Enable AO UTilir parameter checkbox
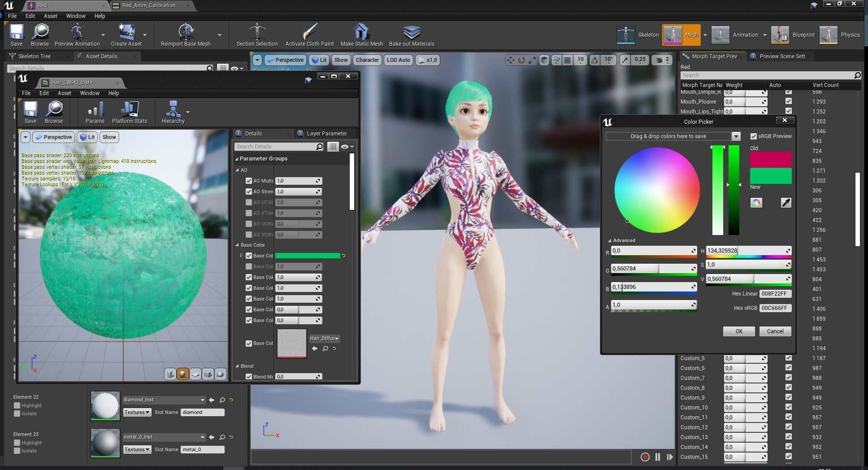Viewport: 868px width, 470px height. pos(249,202)
